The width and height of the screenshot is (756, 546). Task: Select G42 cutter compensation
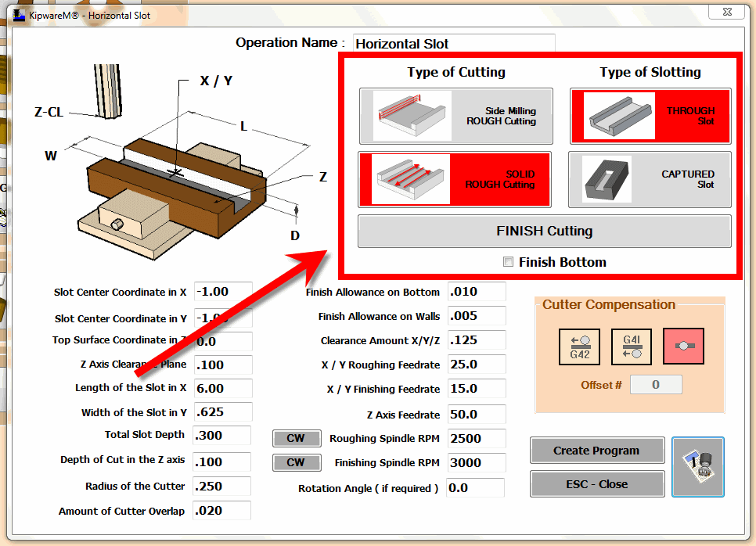[579, 346]
